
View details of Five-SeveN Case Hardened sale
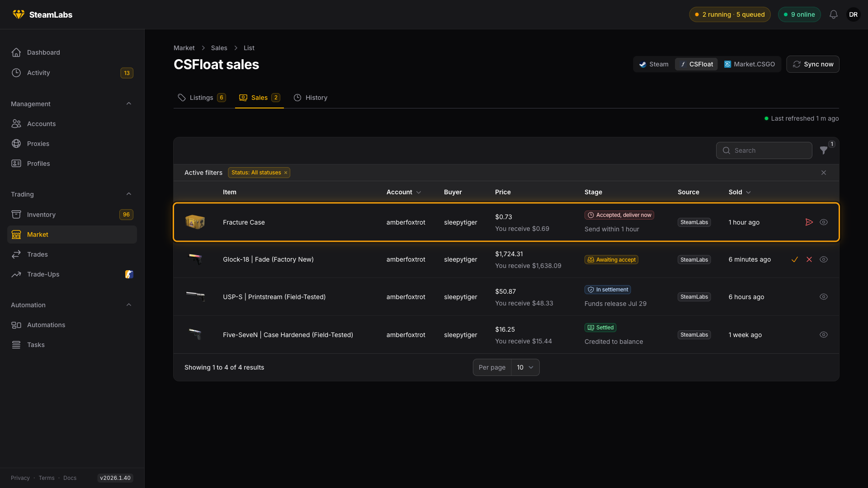(823, 335)
